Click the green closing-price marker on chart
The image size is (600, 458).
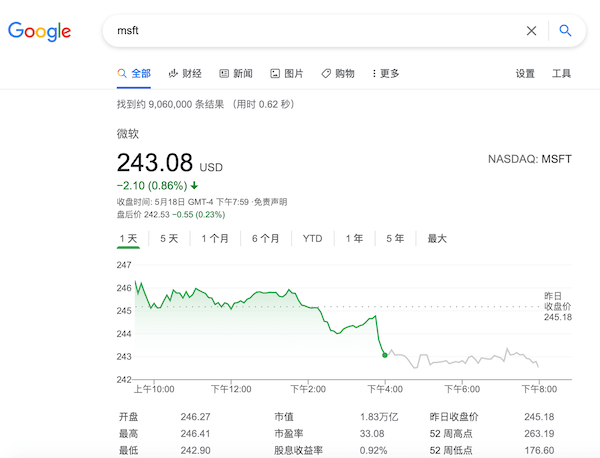point(384,354)
